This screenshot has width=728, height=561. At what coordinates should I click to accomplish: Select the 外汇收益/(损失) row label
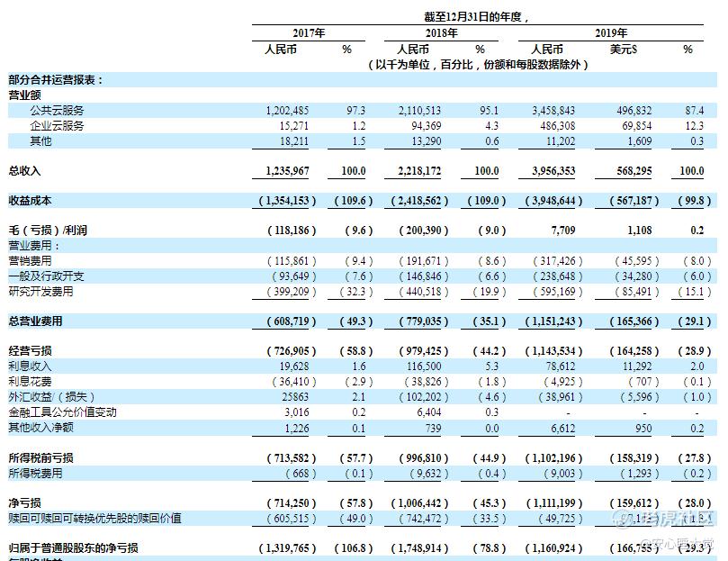click(51, 397)
